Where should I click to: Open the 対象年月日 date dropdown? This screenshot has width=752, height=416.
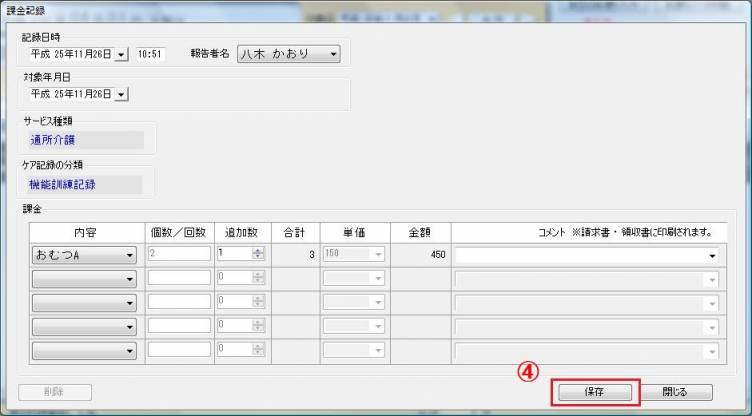tap(122, 94)
